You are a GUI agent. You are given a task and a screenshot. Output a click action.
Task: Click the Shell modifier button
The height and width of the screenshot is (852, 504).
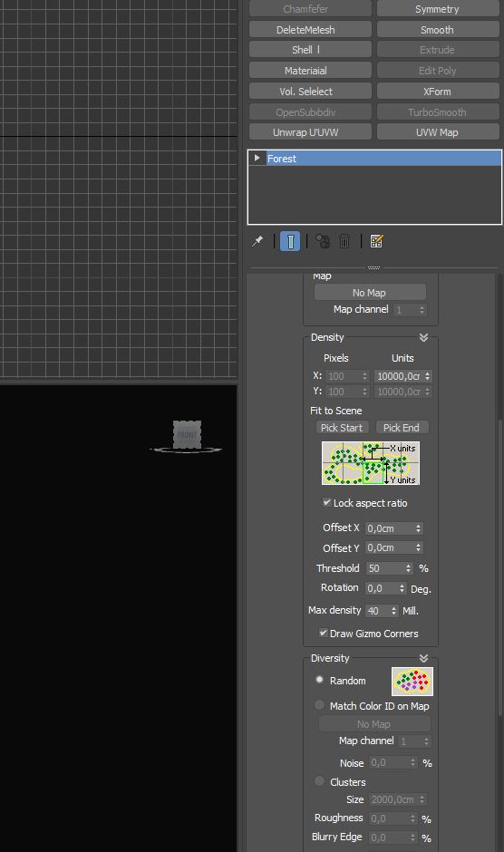click(310, 50)
